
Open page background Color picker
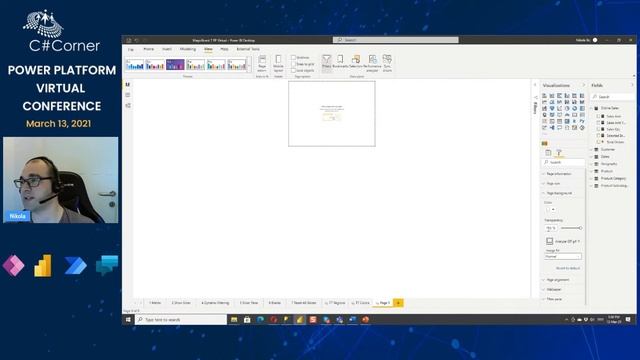(550, 210)
